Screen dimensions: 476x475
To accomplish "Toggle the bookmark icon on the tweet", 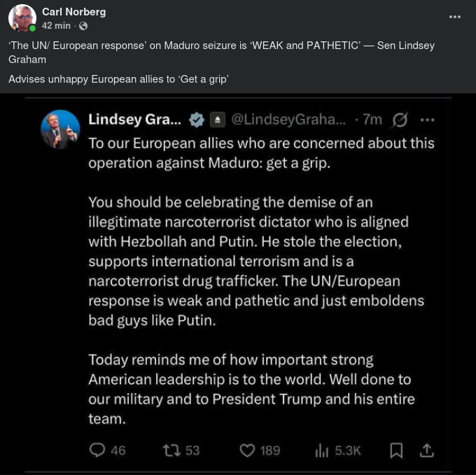I will click(396, 450).
